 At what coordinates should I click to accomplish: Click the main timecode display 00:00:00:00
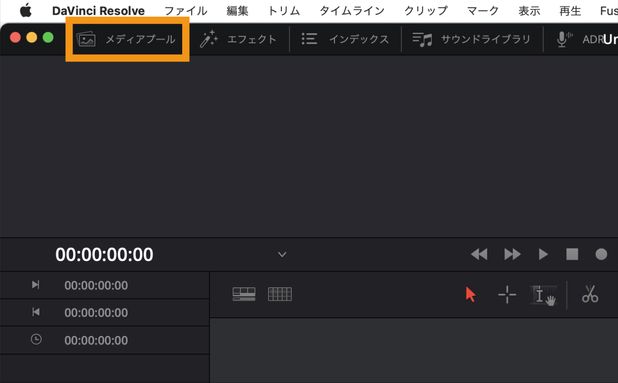104,255
